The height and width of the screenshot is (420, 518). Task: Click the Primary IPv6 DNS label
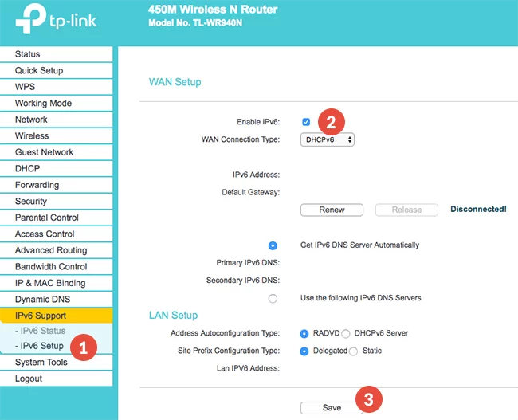coord(248,263)
